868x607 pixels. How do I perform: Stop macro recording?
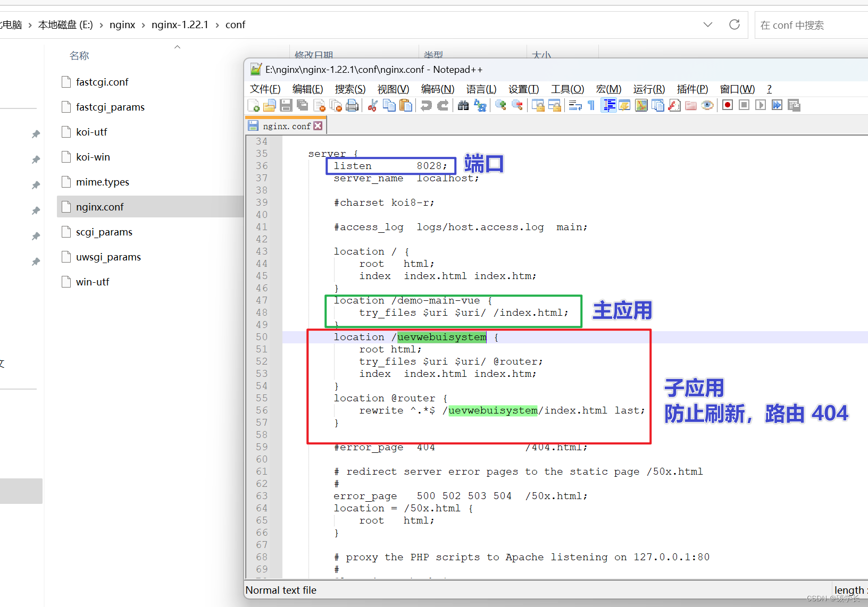744,105
